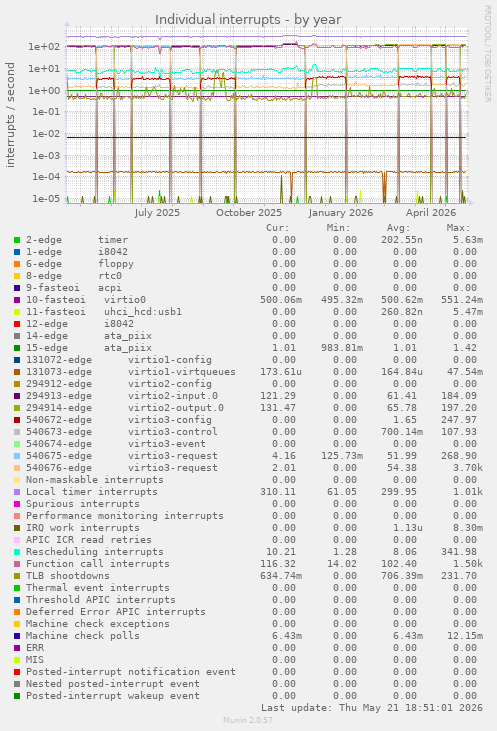Click the April 2026 axis label
The image size is (497, 731).
pos(431,213)
